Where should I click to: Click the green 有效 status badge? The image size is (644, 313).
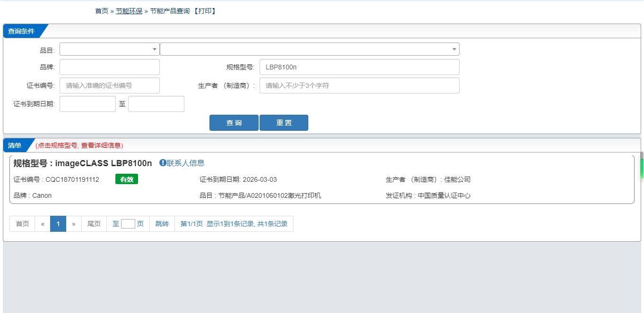(x=127, y=179)
